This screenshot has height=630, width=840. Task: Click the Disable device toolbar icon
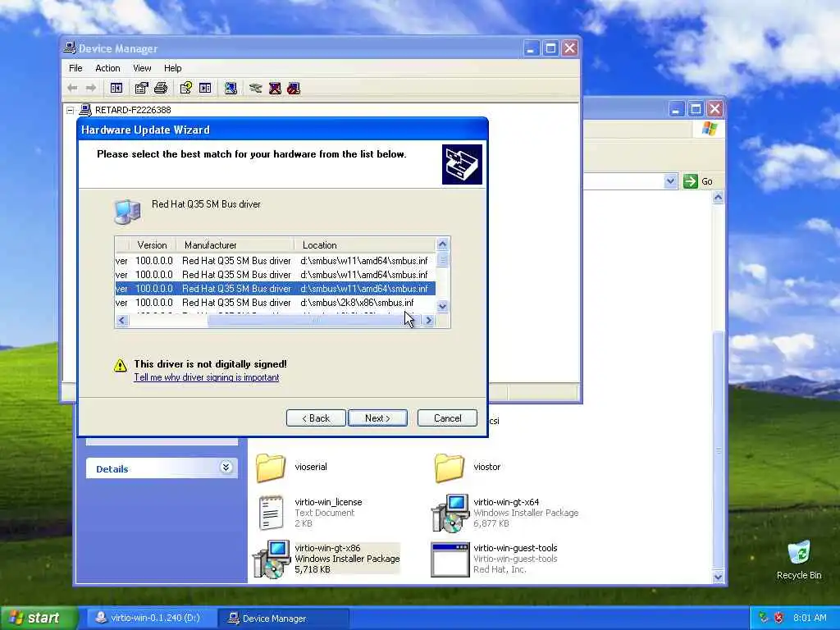click(294, 88)
